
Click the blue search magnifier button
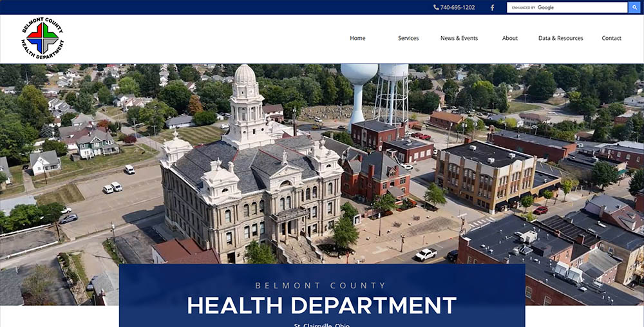point(634,7)
